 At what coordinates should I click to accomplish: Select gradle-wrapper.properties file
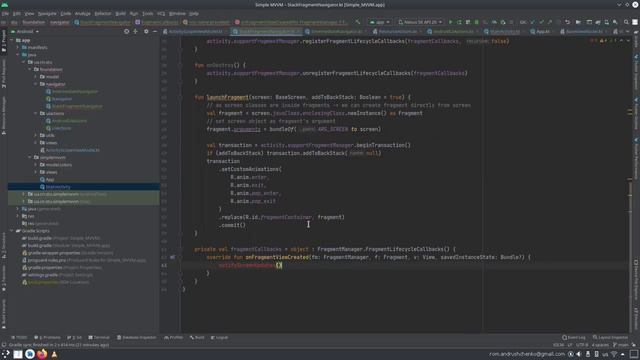click(x=67, y=253)
